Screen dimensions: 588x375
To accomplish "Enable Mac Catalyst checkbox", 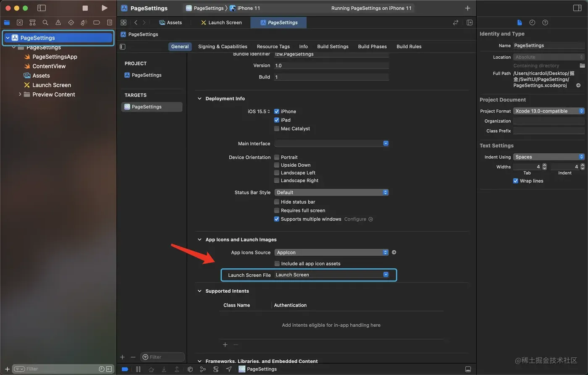I will pyautogui.click(x=277, y=128).
